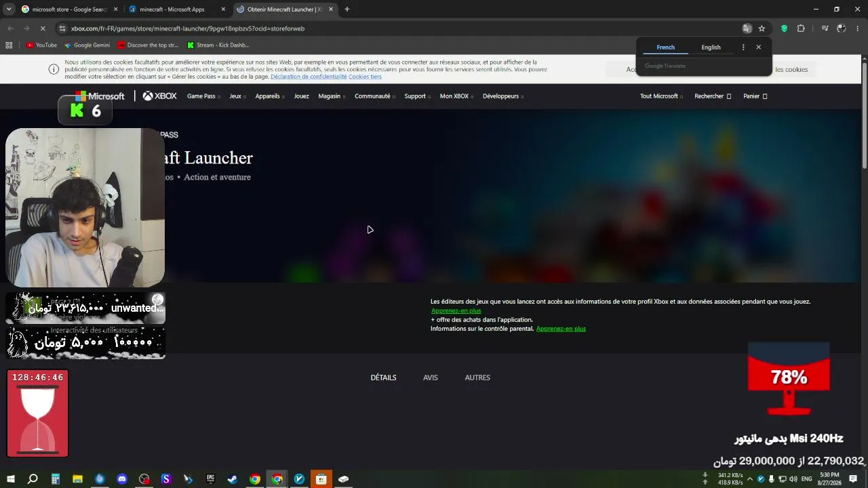Open the media controls icon in Chrome toolbar
The width and height of the screenshot is (868, 488).
[825, 28]
